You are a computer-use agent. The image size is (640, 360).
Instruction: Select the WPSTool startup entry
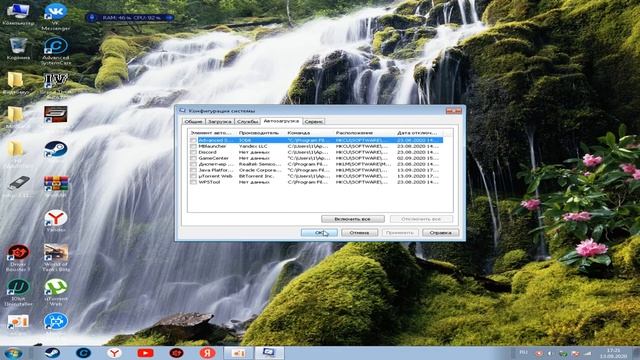(209, 182)
